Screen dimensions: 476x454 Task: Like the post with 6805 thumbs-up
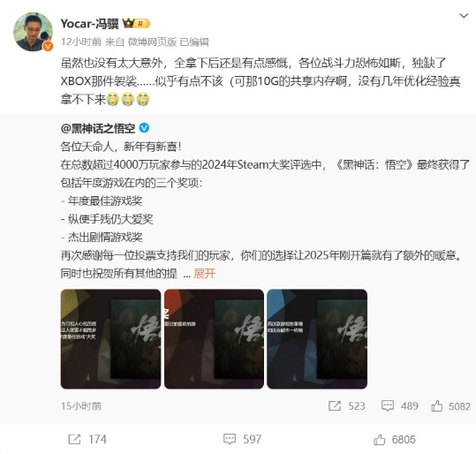pos(379,439)
